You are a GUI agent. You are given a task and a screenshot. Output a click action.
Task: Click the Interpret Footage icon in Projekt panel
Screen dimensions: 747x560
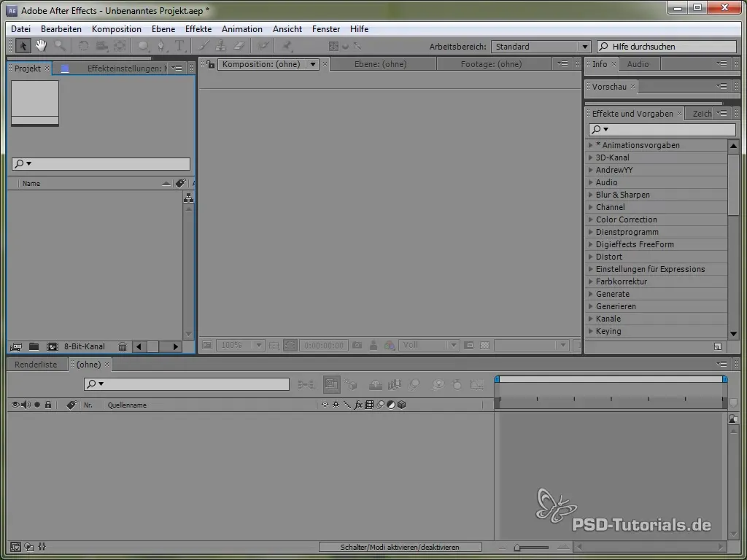point(16,346)
